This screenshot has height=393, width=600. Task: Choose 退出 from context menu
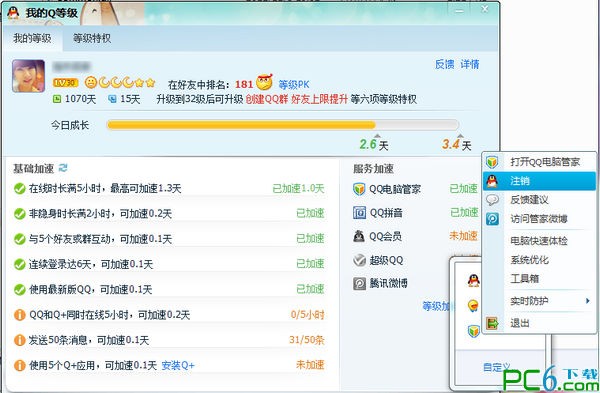coord(540,323)
